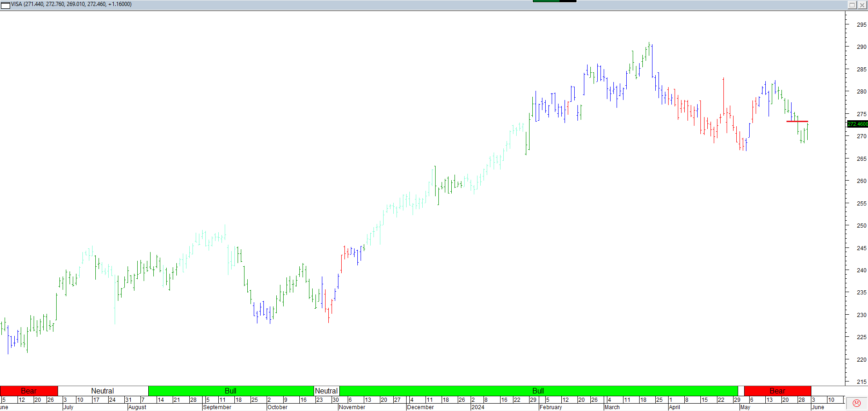Click the April month label

click(x=675, y=407)
